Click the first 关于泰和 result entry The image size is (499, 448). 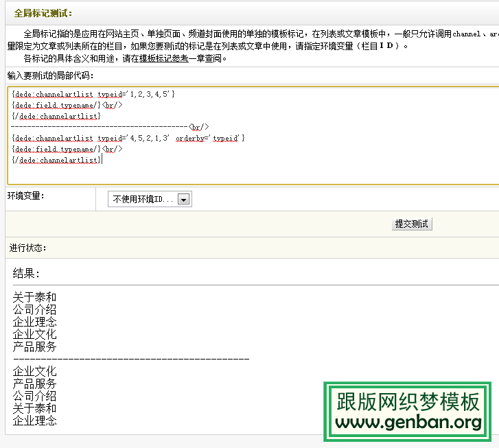coord(34,297)
